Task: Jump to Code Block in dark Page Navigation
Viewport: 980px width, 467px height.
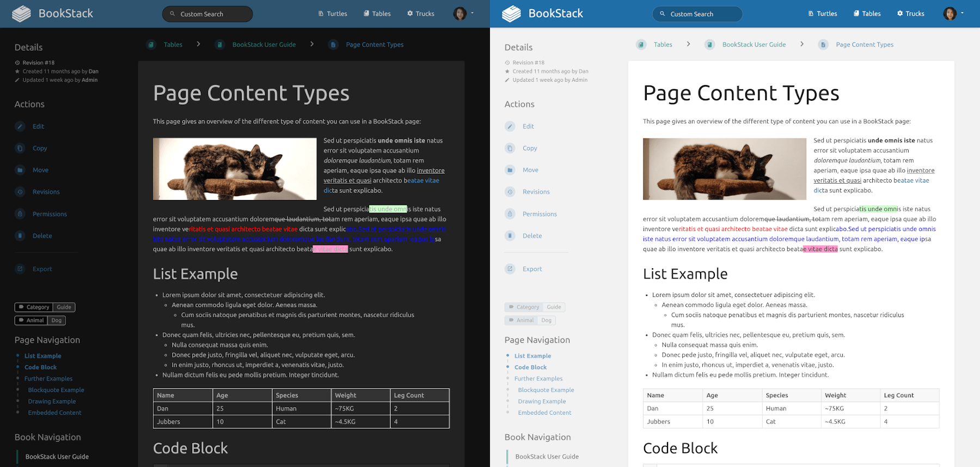Action: click(x=40, y=367)
